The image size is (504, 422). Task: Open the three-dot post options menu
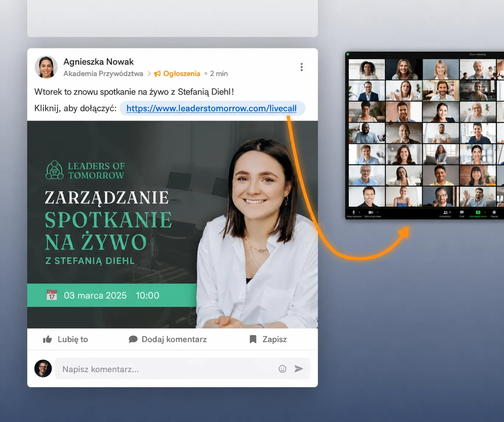[x=302, y=67]
